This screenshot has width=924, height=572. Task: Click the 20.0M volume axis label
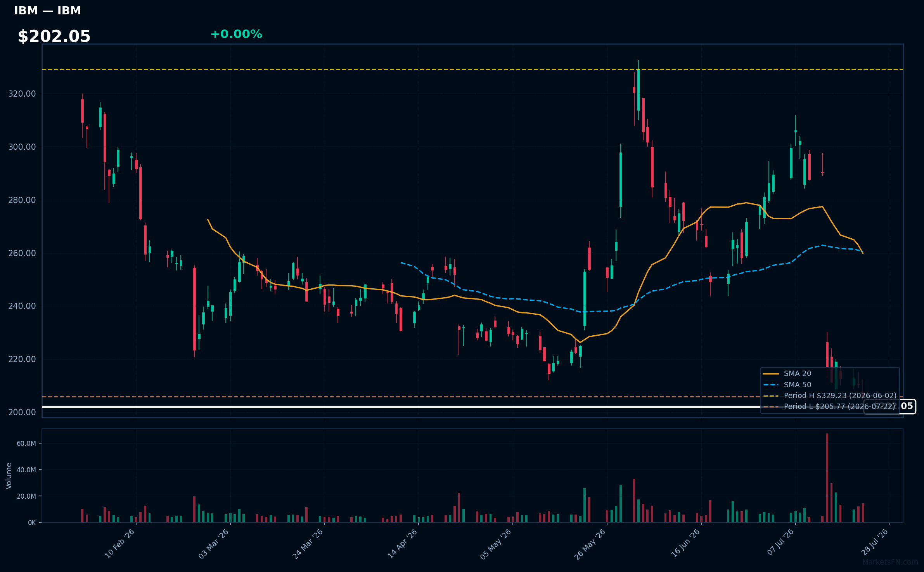coord(26,496)
